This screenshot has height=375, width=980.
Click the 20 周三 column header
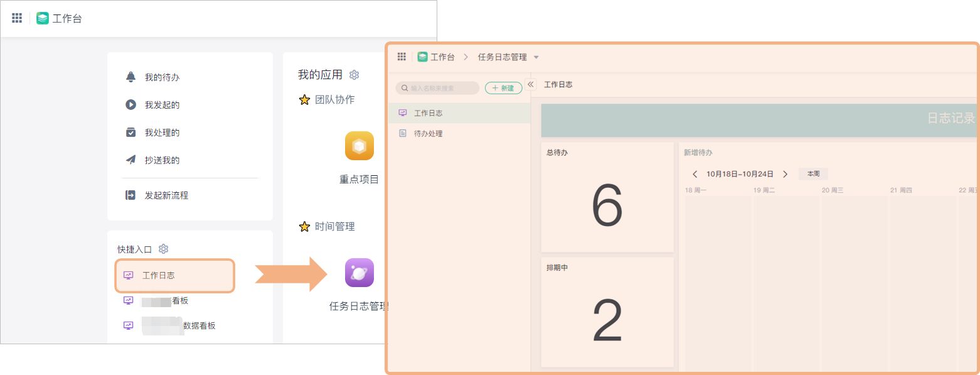(833, 190)
